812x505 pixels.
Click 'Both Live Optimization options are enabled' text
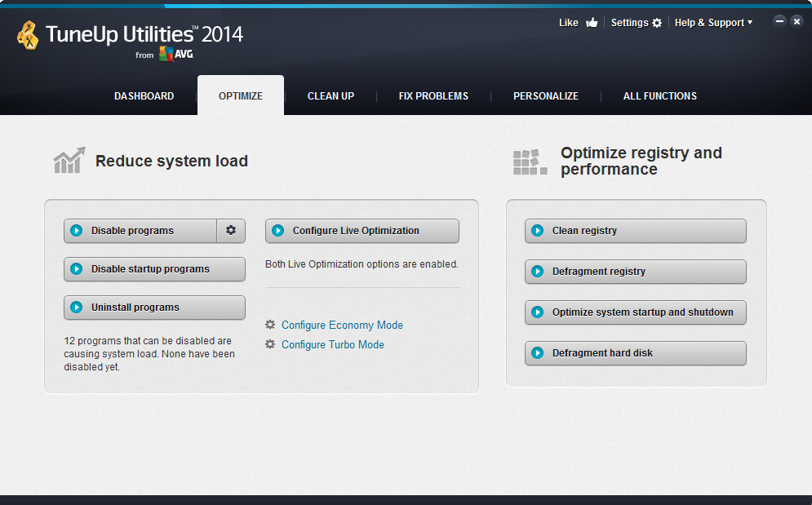click(362, 264)
